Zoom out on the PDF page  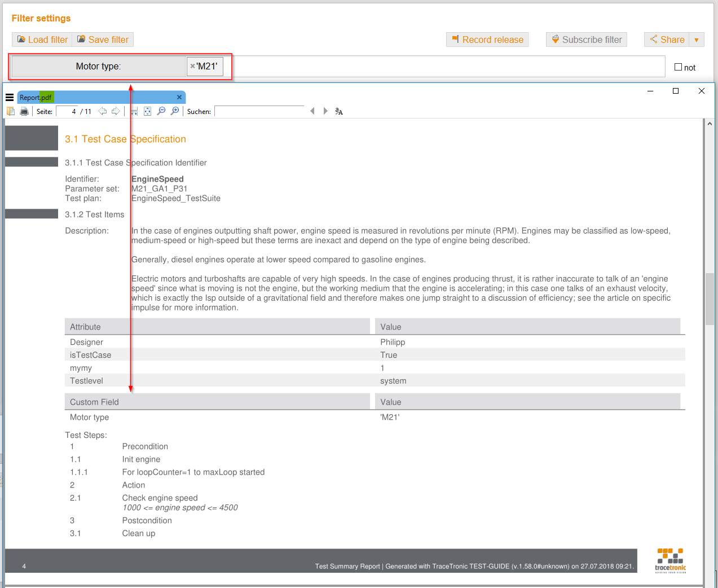[161, 111]
